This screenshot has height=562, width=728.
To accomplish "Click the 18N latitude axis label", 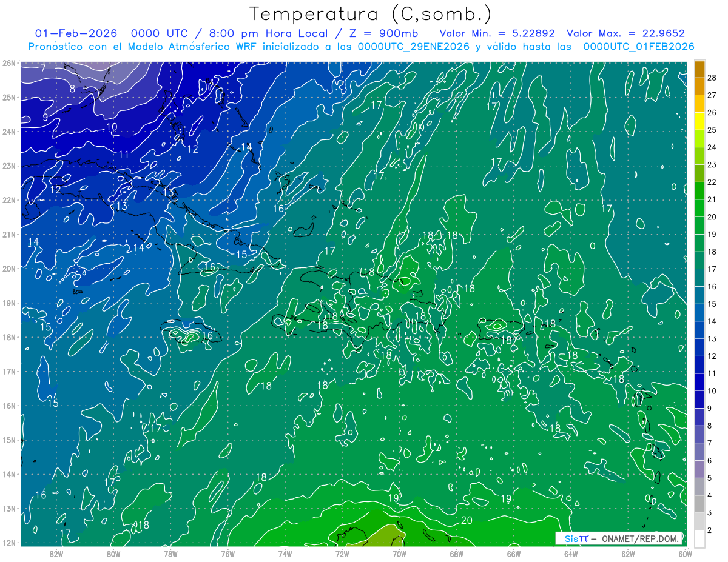I will tap(9, 337).
